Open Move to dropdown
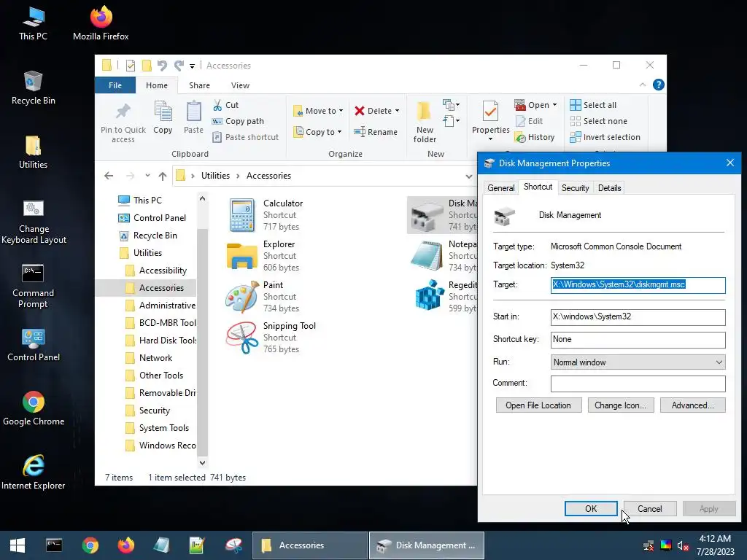 pos(318,111)
